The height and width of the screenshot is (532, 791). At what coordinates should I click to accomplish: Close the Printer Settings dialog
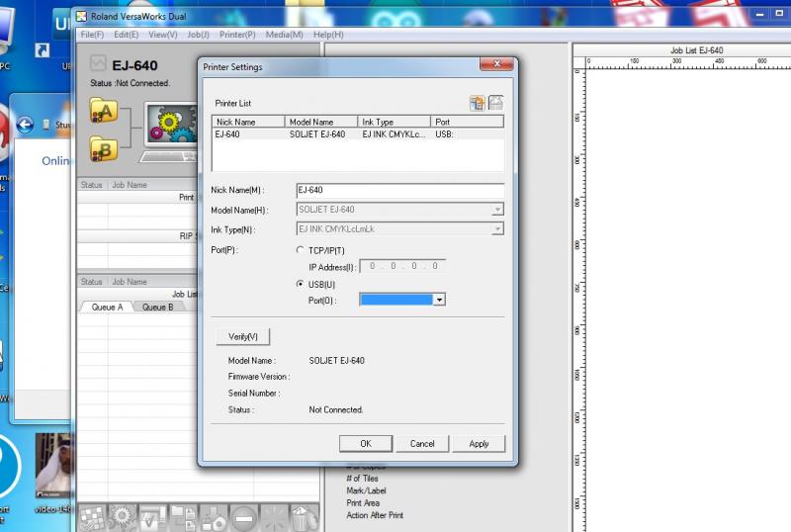[496, 63]
